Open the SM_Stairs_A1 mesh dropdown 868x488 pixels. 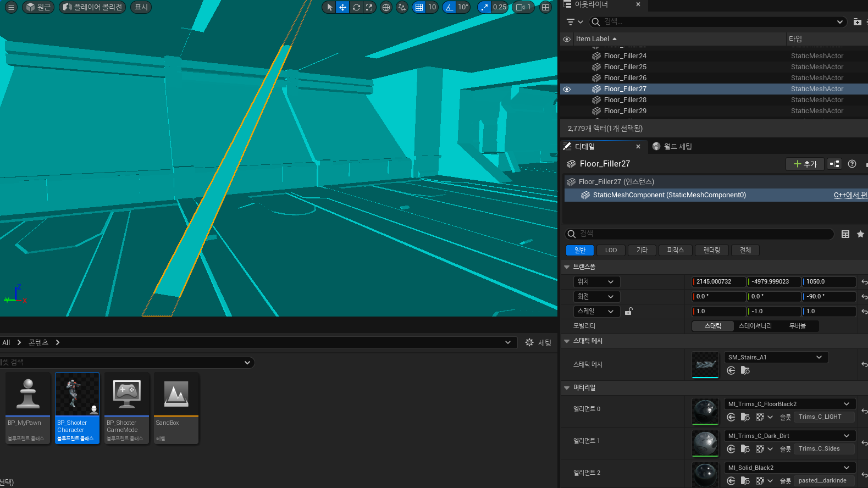[x=776, y=357]
